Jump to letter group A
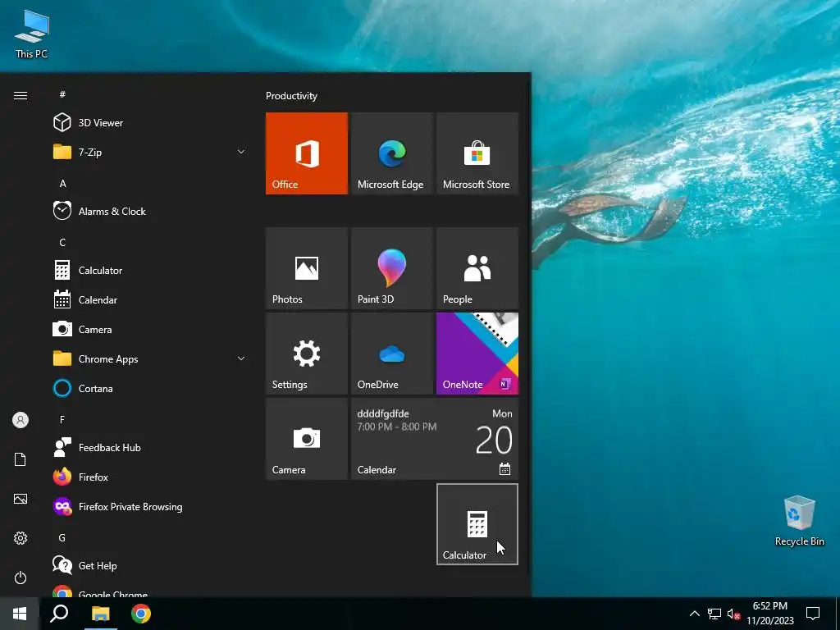 click(62, 183)
